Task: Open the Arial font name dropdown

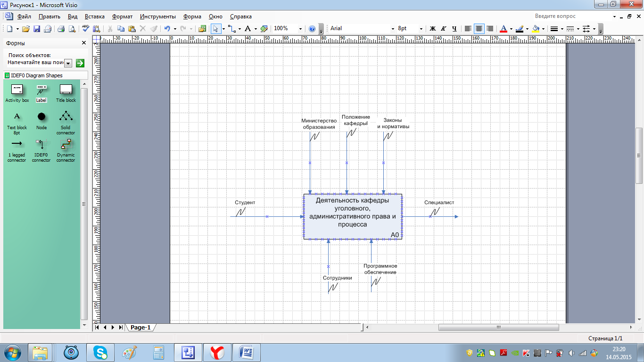Action: [393, 29]
